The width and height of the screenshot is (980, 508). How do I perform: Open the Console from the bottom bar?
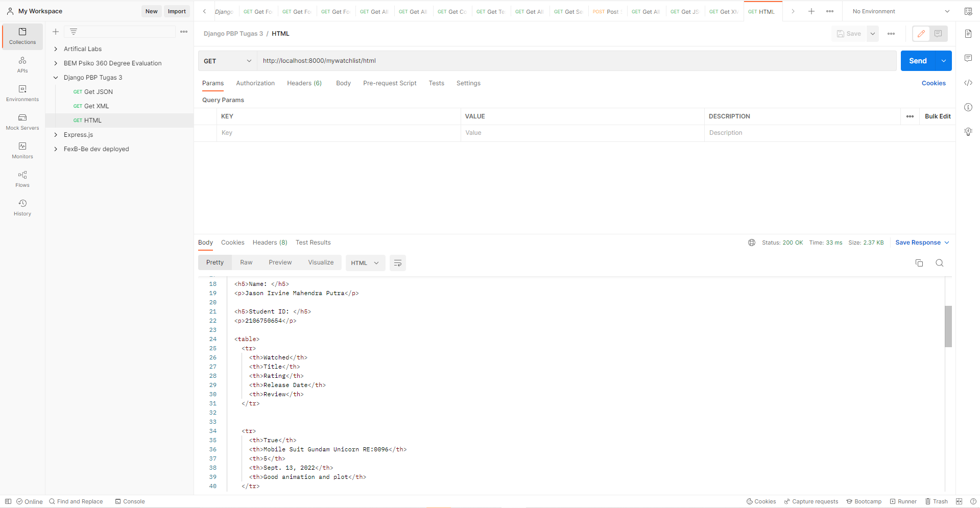[x=130, y=501]
